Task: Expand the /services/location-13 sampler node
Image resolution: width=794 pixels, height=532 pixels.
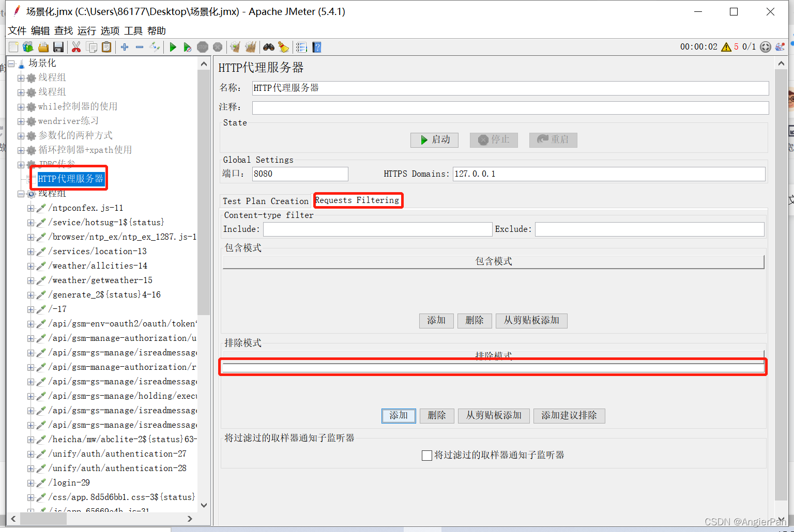Action: point(30,252)
